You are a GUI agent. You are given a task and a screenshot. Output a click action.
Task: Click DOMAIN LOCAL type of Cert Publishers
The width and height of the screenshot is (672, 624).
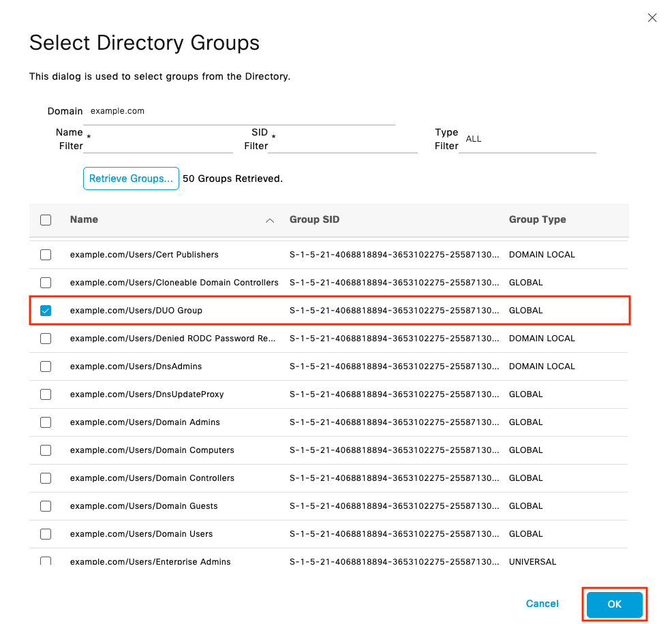tap(542, 255)
